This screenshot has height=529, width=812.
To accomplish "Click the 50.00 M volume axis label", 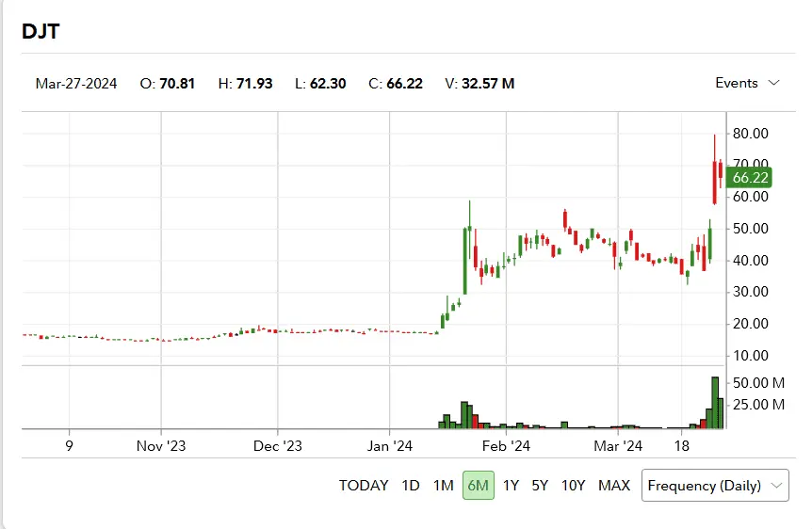I will pos(758,383).
